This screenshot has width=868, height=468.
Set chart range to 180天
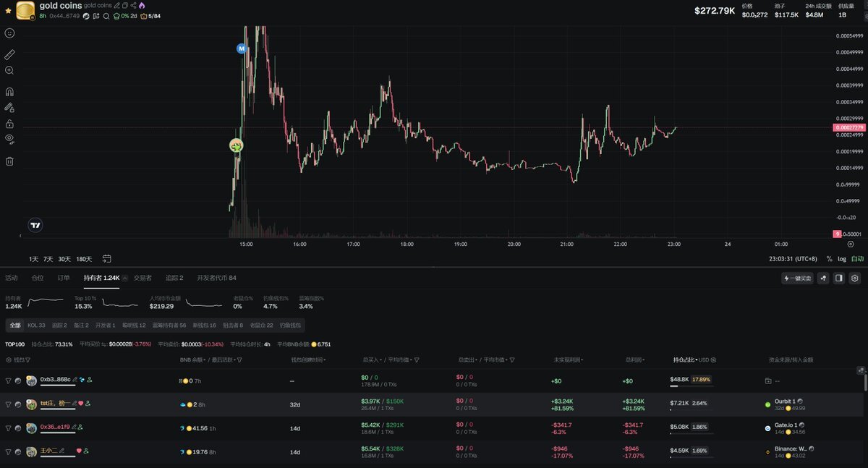coord(84,259)
